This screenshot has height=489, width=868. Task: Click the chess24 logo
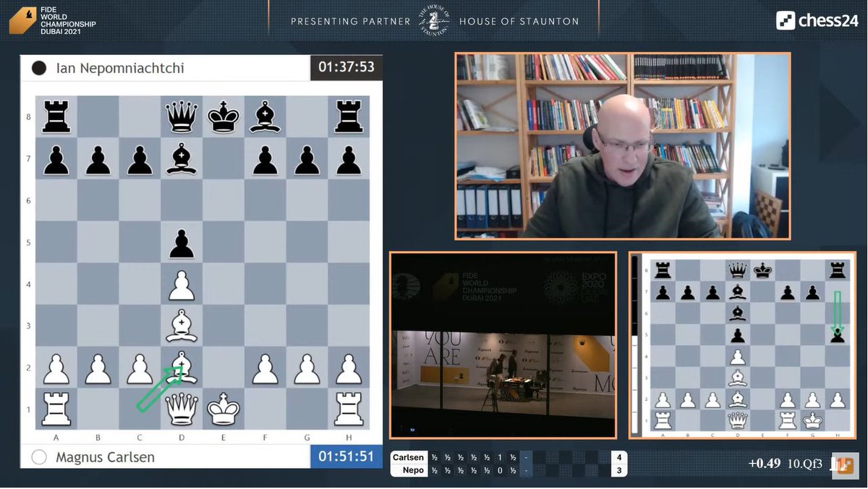coord(817,20)
